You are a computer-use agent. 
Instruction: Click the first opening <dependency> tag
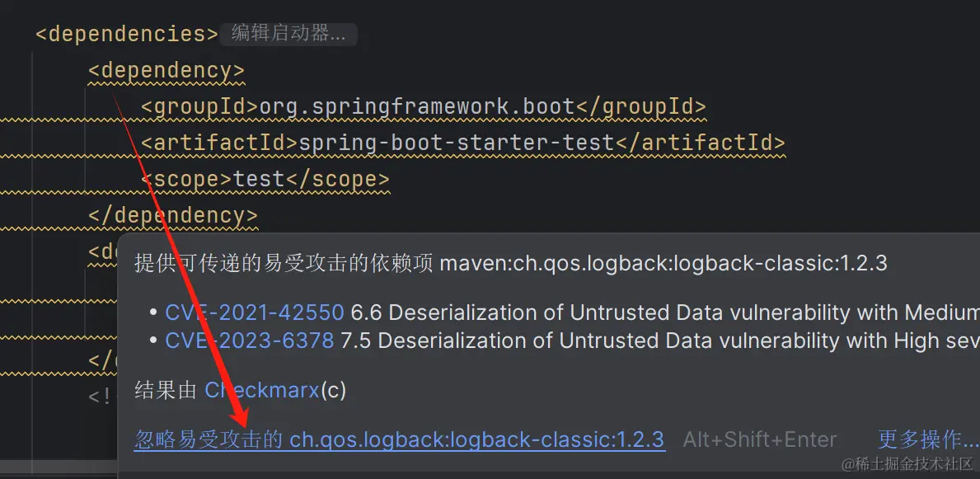(166, 70)
